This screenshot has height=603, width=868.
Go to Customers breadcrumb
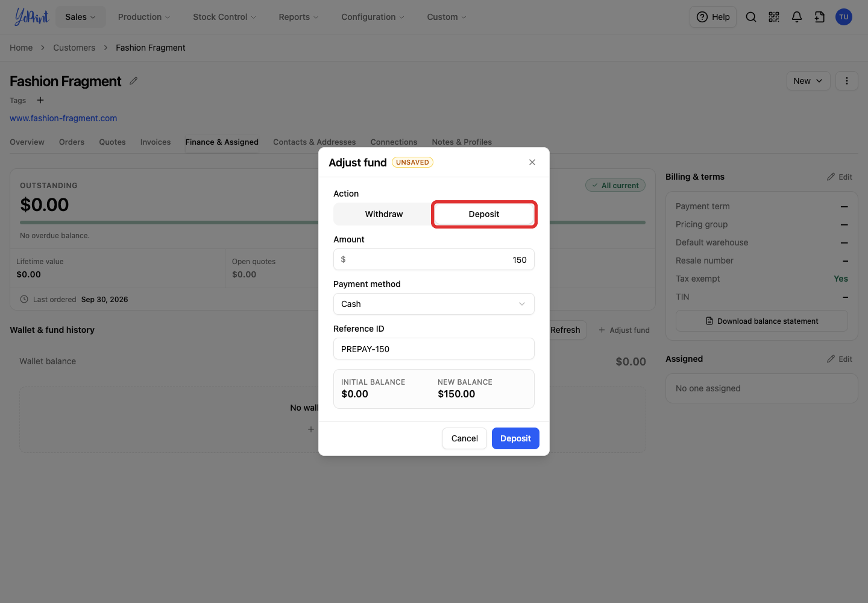[x=74, y=48]
